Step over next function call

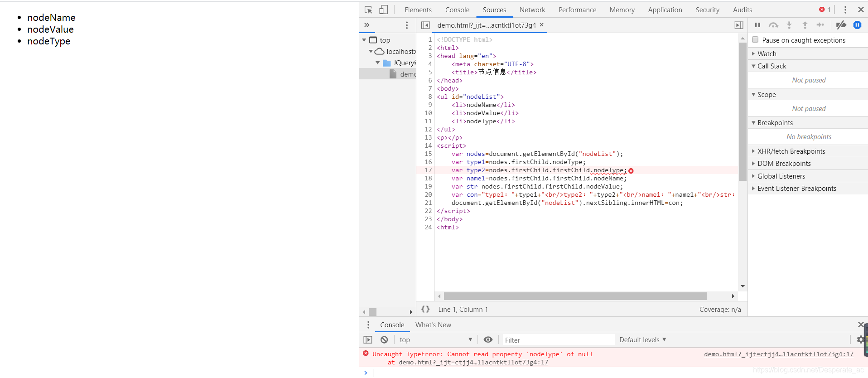tap(773, 25)
